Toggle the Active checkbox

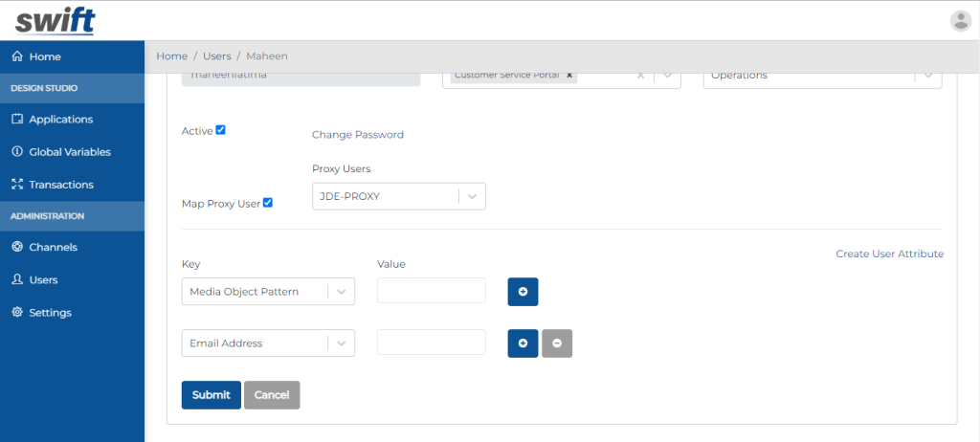pyautogui.click(x=220, y=130)
